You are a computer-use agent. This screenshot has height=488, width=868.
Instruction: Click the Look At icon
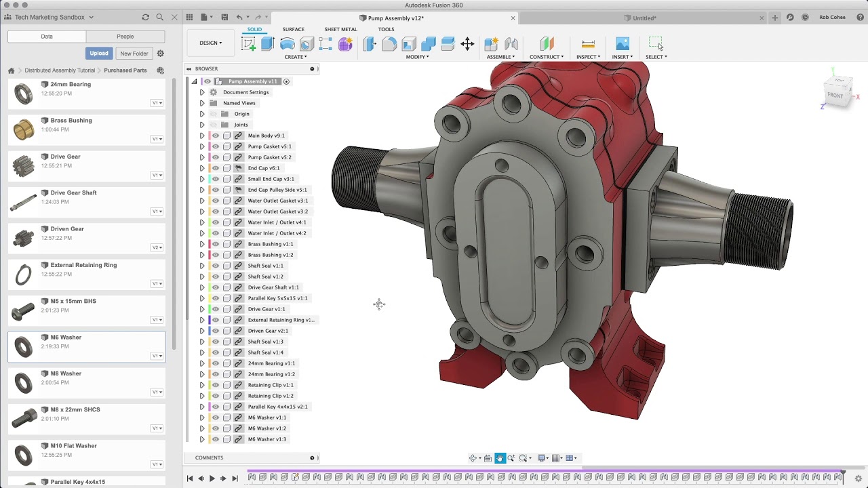(488, 458)
